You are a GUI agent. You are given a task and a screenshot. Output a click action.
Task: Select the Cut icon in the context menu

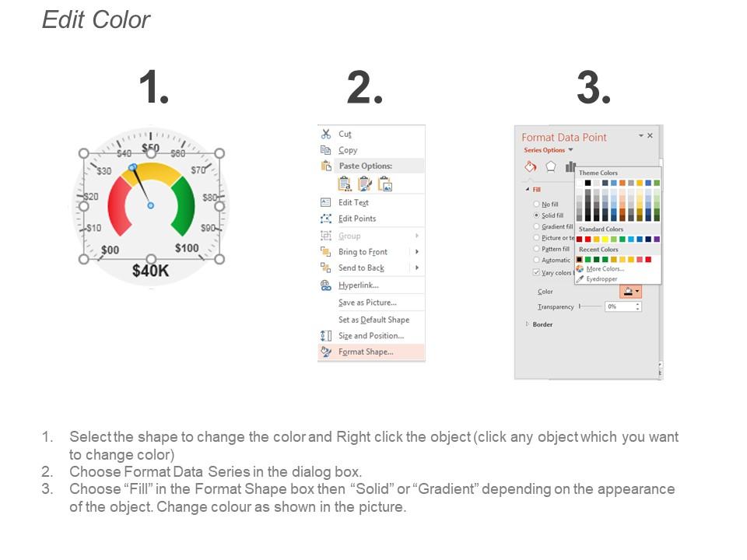pyautogui.click(x=326, y=134)
